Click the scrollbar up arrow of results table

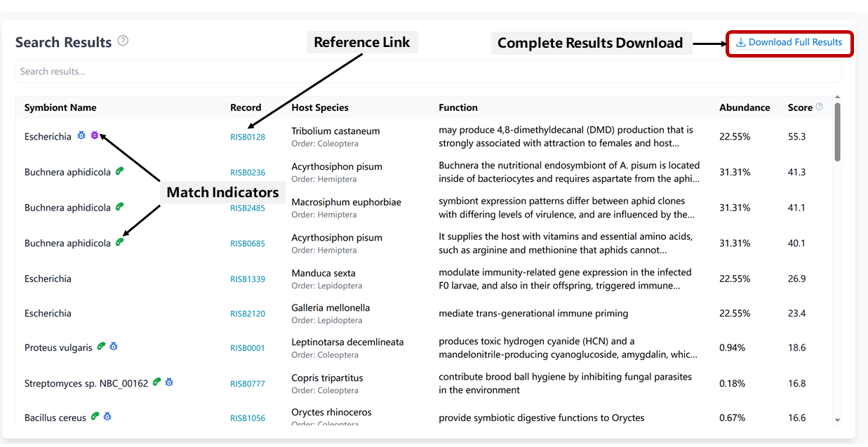click(x=837, y=98)
